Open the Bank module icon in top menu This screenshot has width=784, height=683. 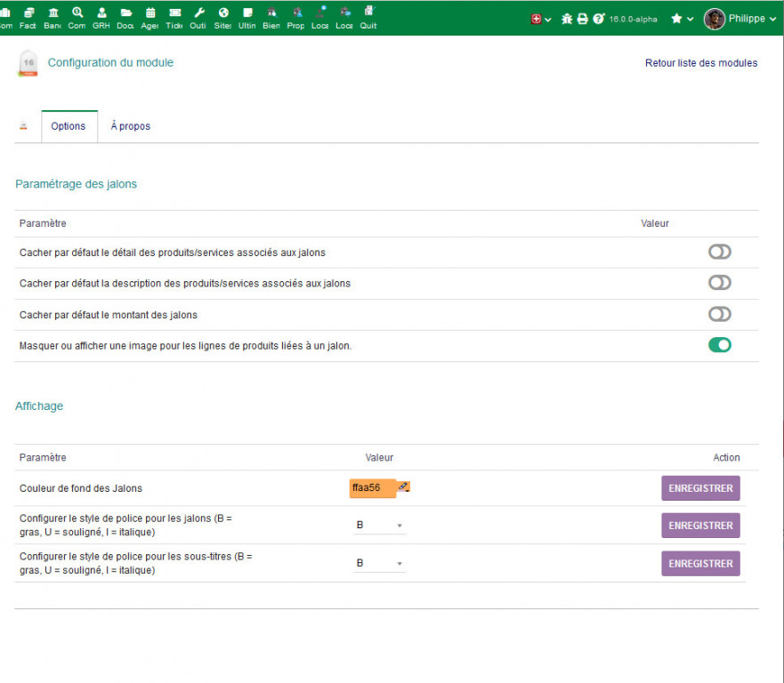pyautogui.click(x=53, y=13)
